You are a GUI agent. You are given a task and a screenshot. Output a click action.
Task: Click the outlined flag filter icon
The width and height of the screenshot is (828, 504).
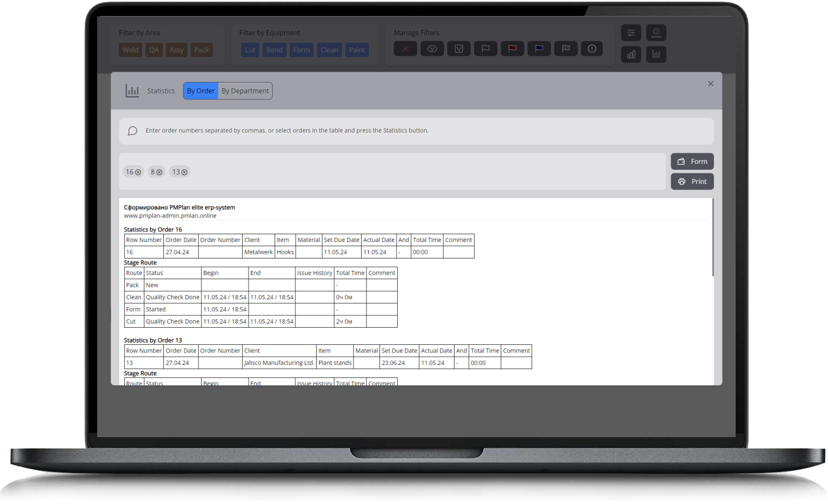[x=485, y=49]
